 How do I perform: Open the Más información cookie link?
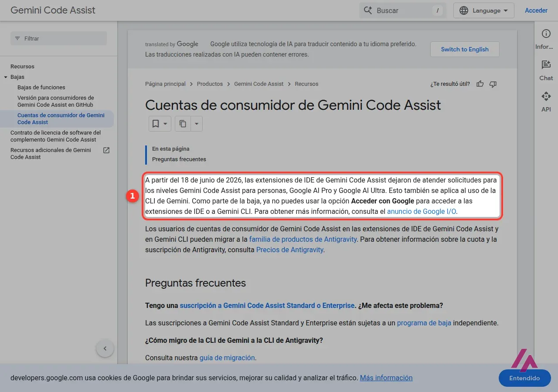click(x=386, y=378)
